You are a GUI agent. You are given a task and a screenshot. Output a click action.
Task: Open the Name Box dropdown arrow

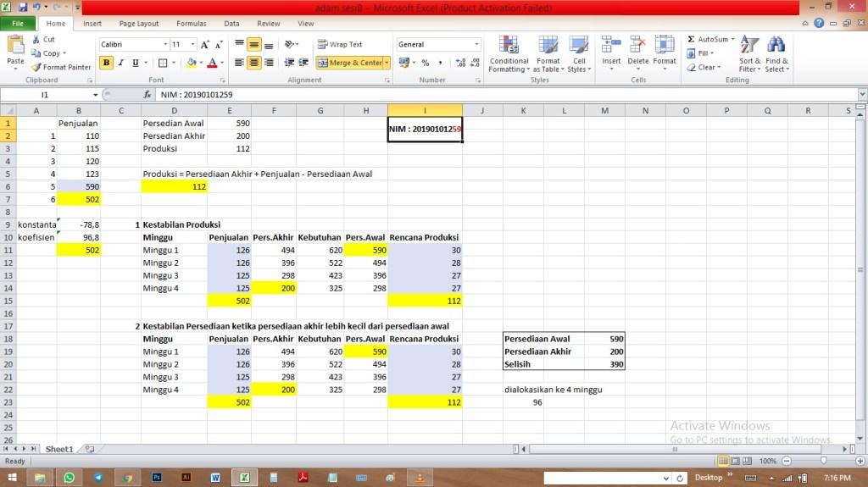tap(96, 95)
